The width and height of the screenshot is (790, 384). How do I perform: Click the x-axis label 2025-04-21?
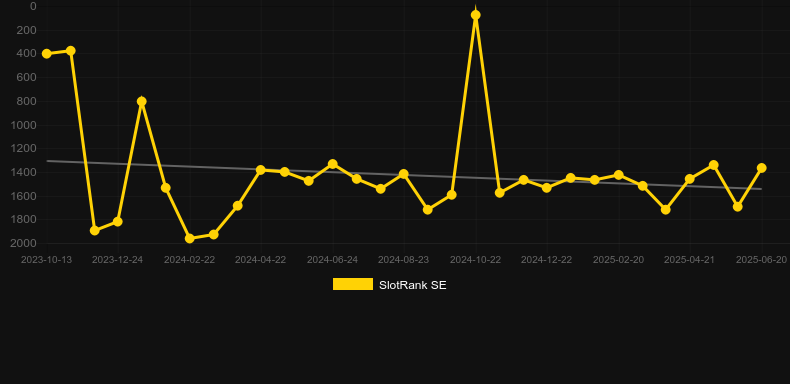pos(690,260)
